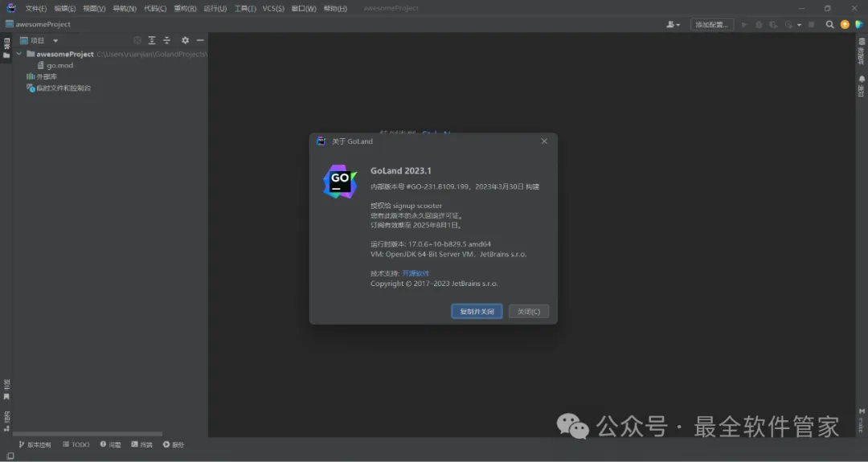868x462 pixels.
Task: Open the 通知 notifications bell tab
Action: [x=862, y=86]
